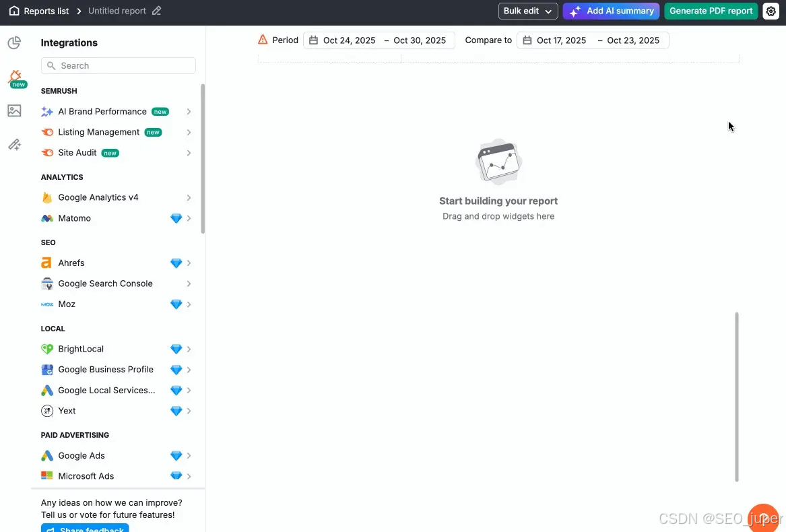Screen dimensions: 786x532
Task: Expand Microsoft Ads chevron
Action: pos(189,476)
